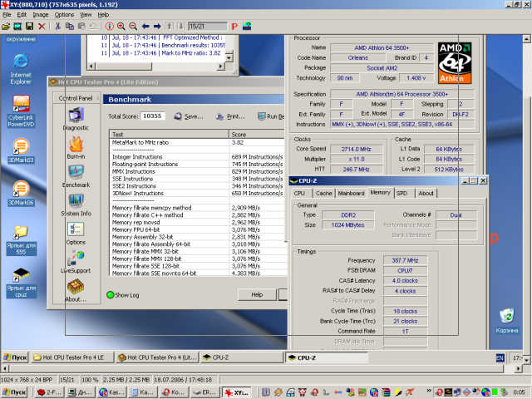This screenshot has width=532, height=399.
Task: Open the About chip icon
Action: pyautogui.click(x=75, y=288)
